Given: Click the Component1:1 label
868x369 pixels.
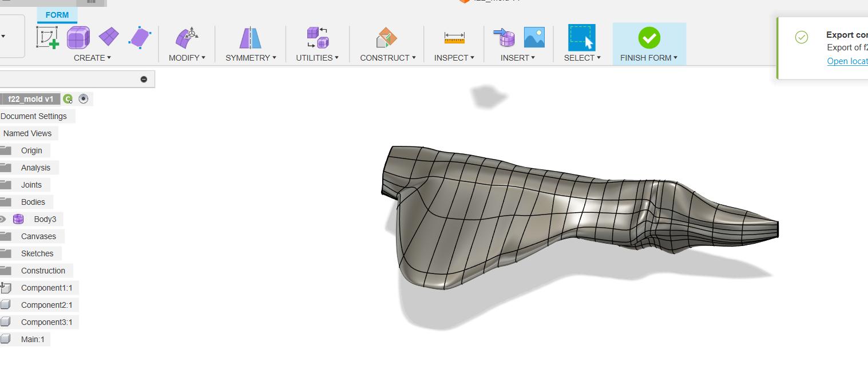Looking at the screenshot, I should pyautogui.click(x=47, y=288).
